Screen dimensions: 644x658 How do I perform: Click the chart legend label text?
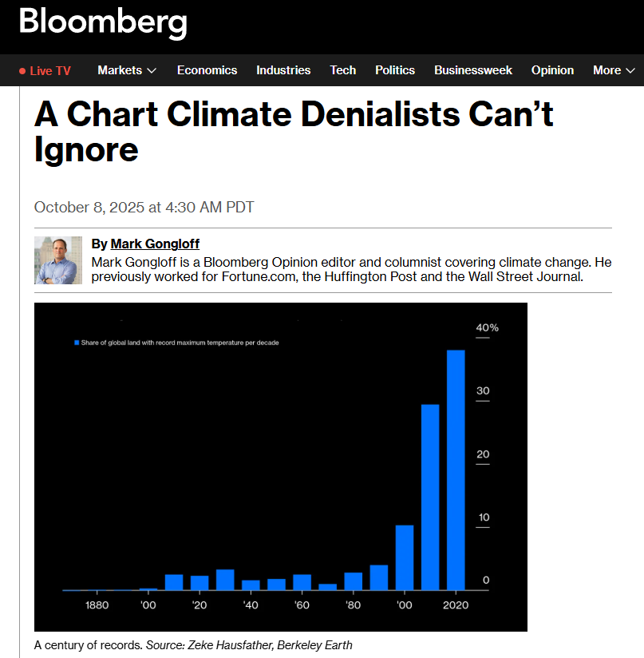pyautogui.click(x=180, y=342)
